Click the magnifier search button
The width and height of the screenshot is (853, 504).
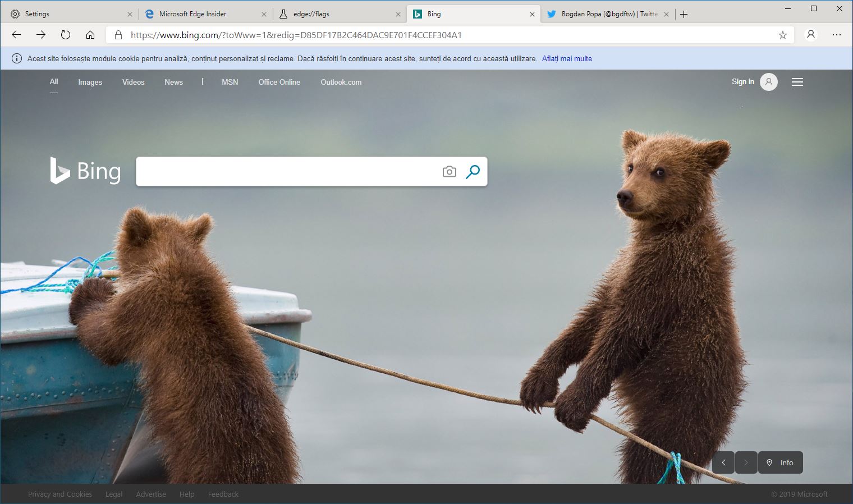[473, 171]
